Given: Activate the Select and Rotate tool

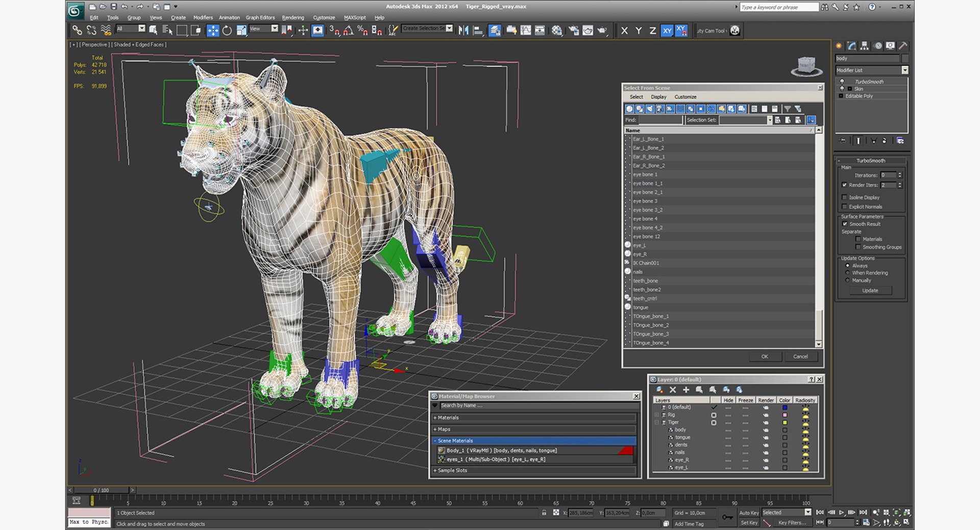Looking at the screenshot, I should pyautogui.click(x=227, y=31).
